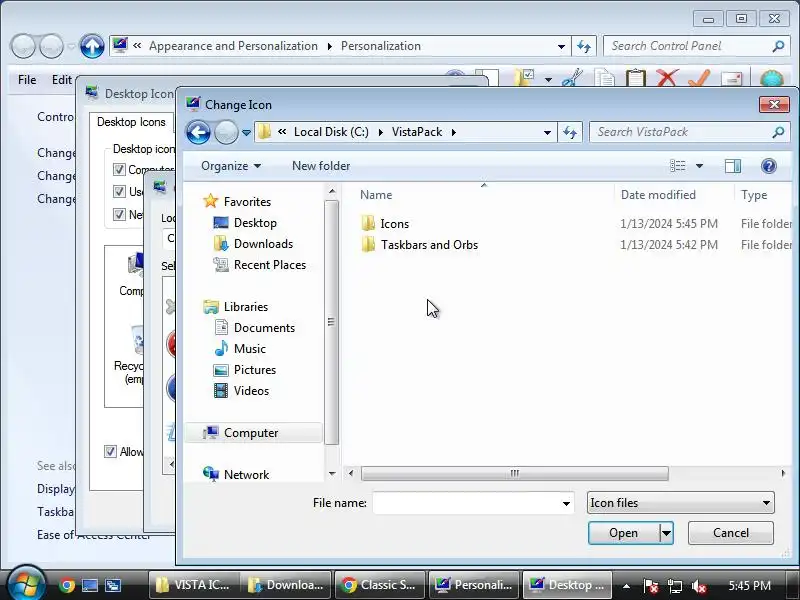The image size is (800, 600).
Task: Refresh the VistaPack folder view
Action: (570, 132)
